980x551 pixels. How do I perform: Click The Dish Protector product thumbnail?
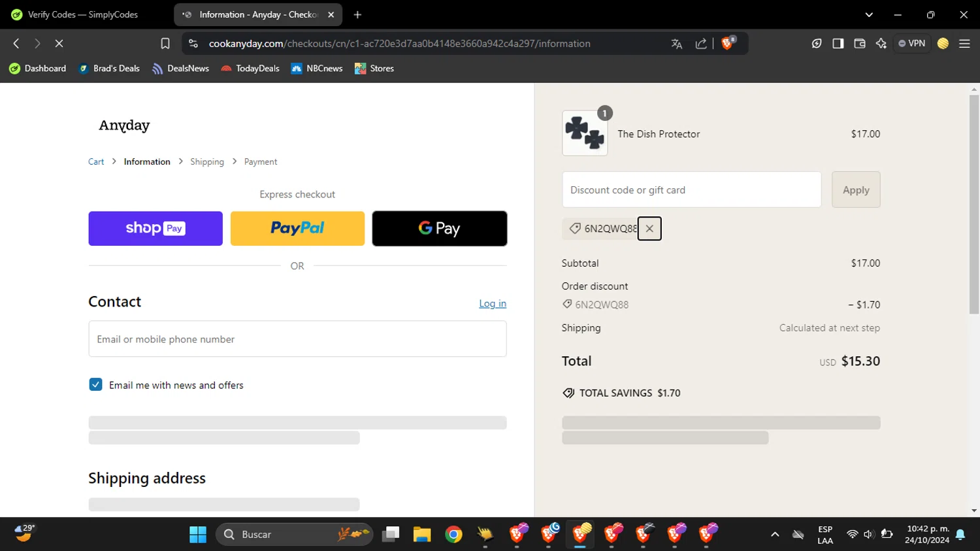point(585,133)
